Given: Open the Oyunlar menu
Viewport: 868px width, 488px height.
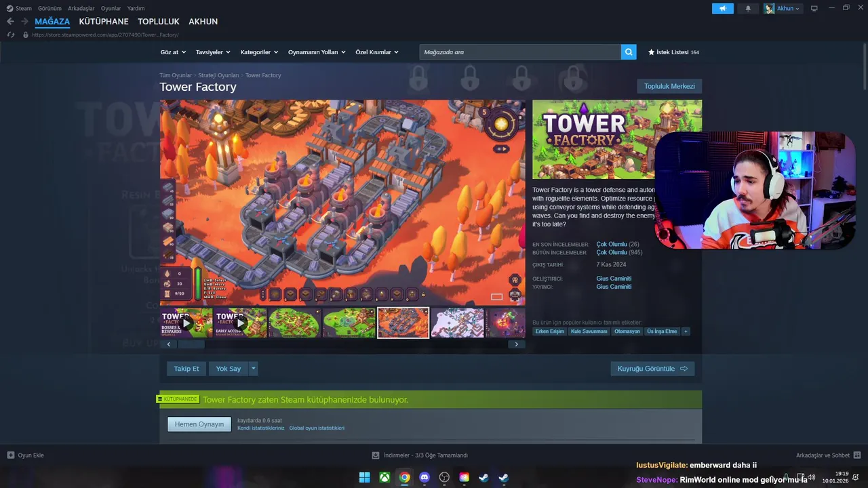Looking at the screenshot, I should click(x=111, y=8).
